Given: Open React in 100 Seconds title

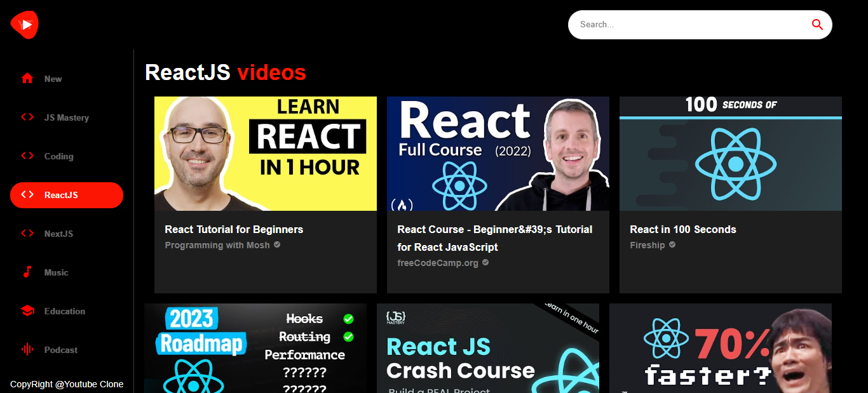Looking at the screenshot, I should [x=683, y=229].
